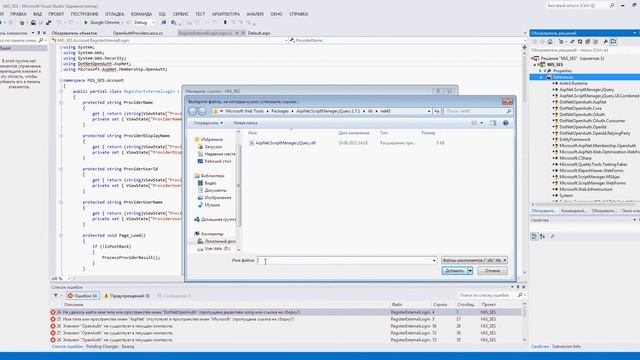Click the Отмена button in file dialog
The image size is (640, 360).
493,271
